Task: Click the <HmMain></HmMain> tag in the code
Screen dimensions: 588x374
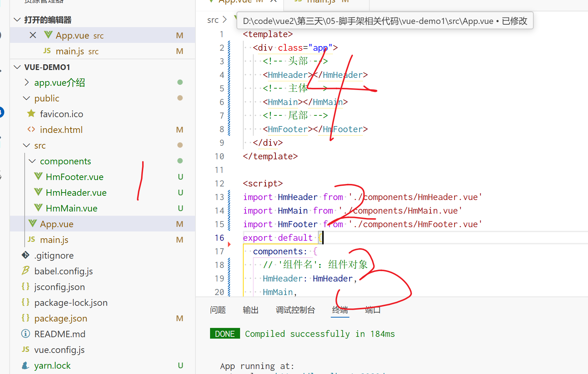Action: click(305, 102)
